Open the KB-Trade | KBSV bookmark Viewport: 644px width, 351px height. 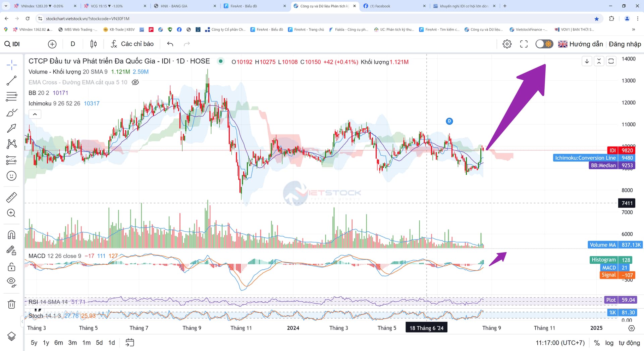[119, 30]
